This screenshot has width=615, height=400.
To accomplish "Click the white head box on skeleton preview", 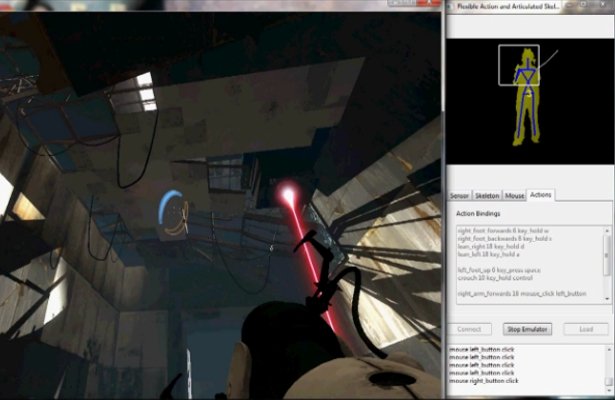I will (520, 64).
